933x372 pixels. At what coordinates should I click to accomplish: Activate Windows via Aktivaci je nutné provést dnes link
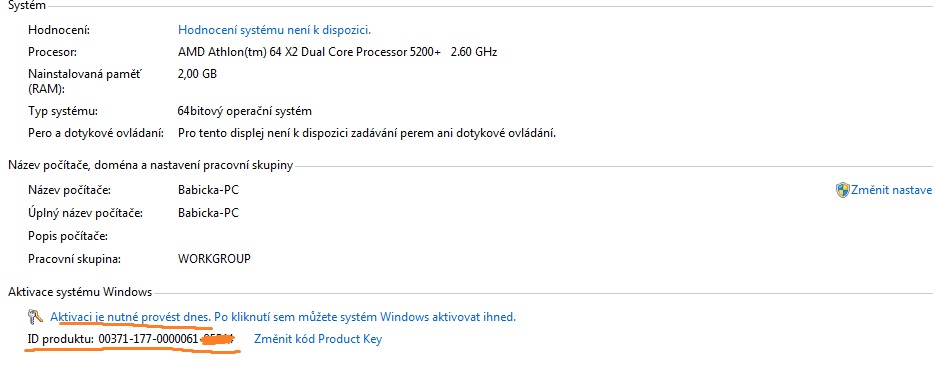(283, 317)
